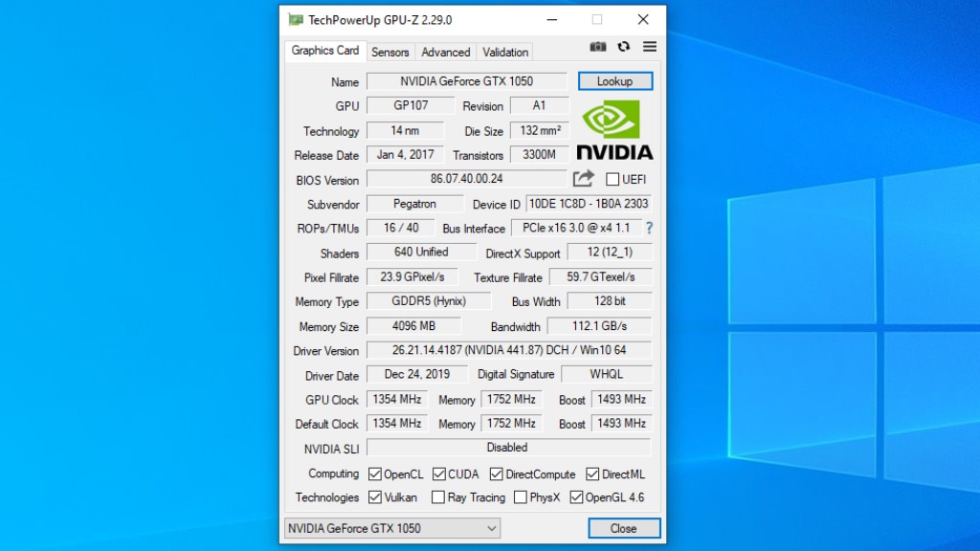Click the GPU field showing GP107
Viewport: 980px width, 551px height.
point(411,105)
